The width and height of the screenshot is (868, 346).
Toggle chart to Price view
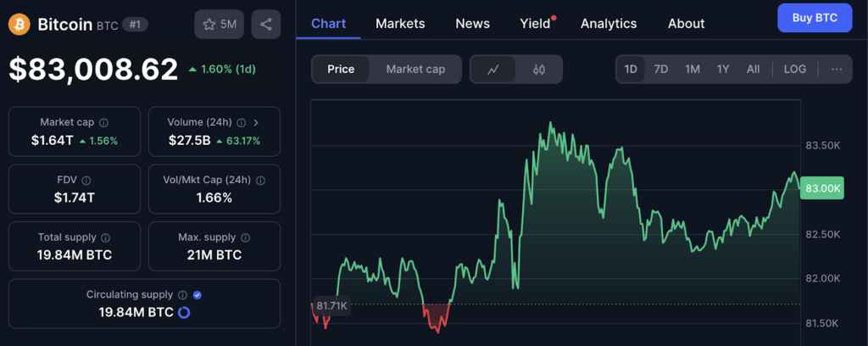(341, 70)
